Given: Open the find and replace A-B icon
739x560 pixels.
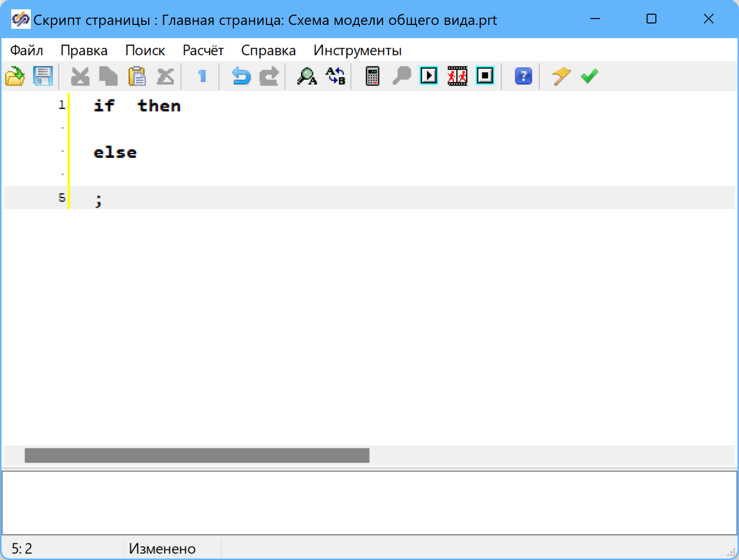Looking at the screenshot, I should click(x=336, y=76).
